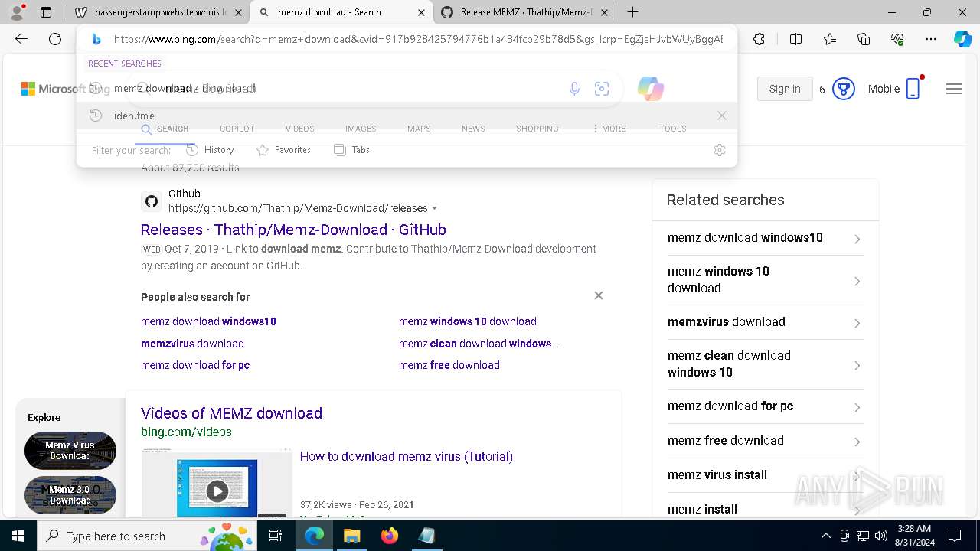Open the Mobile phone icon

coord(913,89)
